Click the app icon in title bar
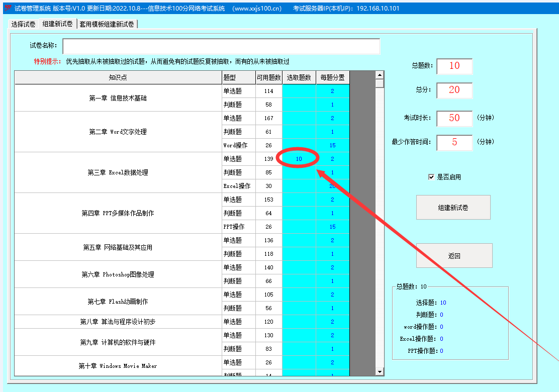Viewport: 559px width, 392px height. click(x=8, y=8)
